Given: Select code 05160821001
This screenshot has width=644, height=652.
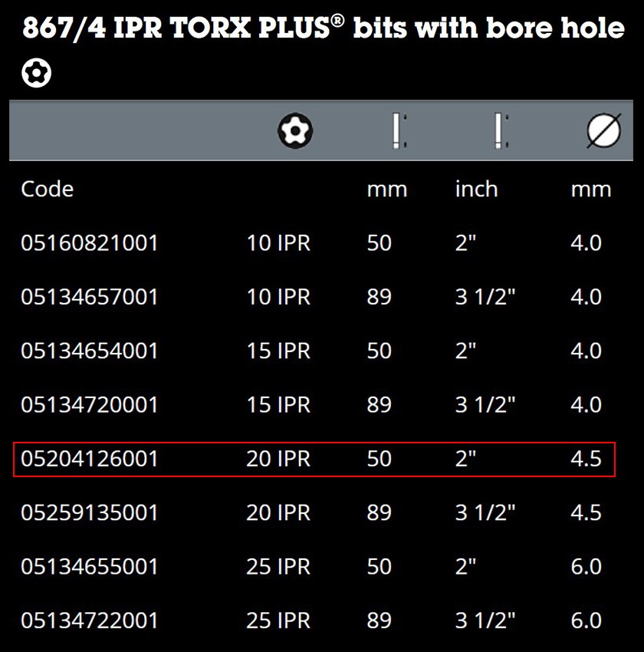Looking at the screenshot, I should (90, 243).
